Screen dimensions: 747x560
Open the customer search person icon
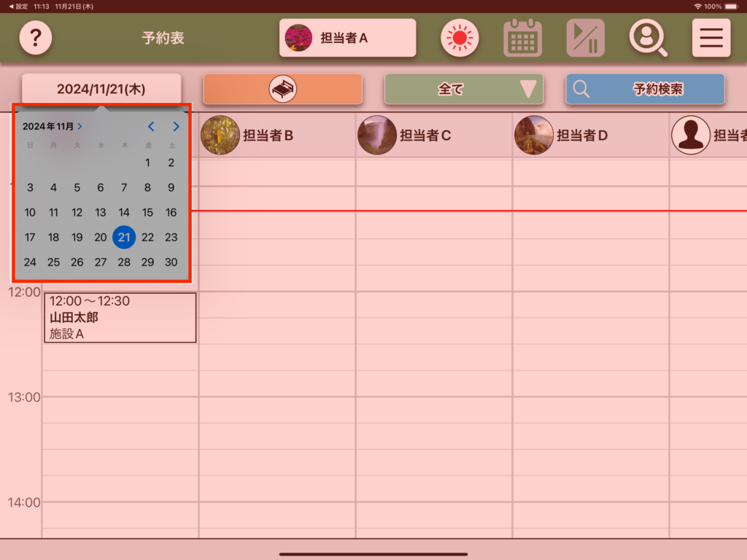[648, 38]
